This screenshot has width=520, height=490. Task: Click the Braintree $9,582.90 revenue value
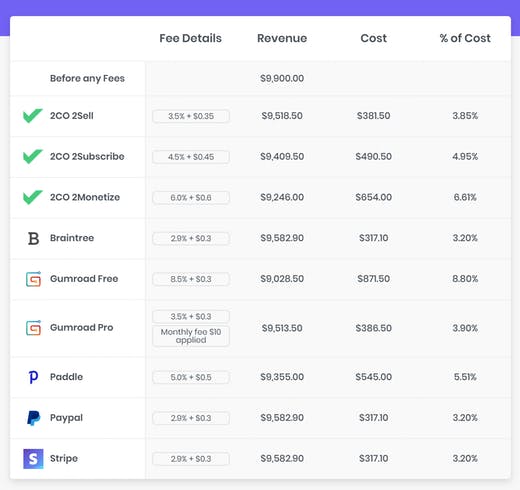pyautogui.click(x=282, y=238)
